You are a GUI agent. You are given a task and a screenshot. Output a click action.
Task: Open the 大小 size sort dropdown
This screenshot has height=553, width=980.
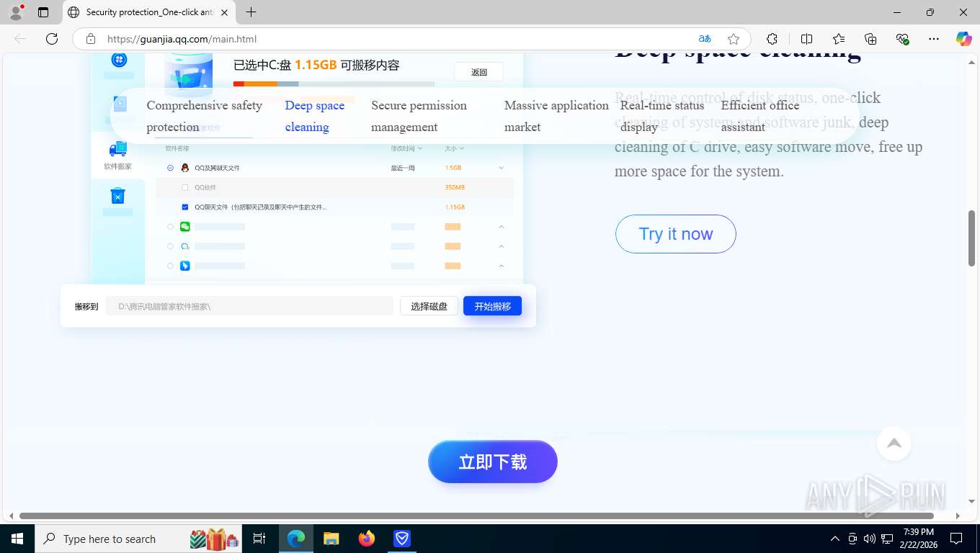tap(454, 148)
